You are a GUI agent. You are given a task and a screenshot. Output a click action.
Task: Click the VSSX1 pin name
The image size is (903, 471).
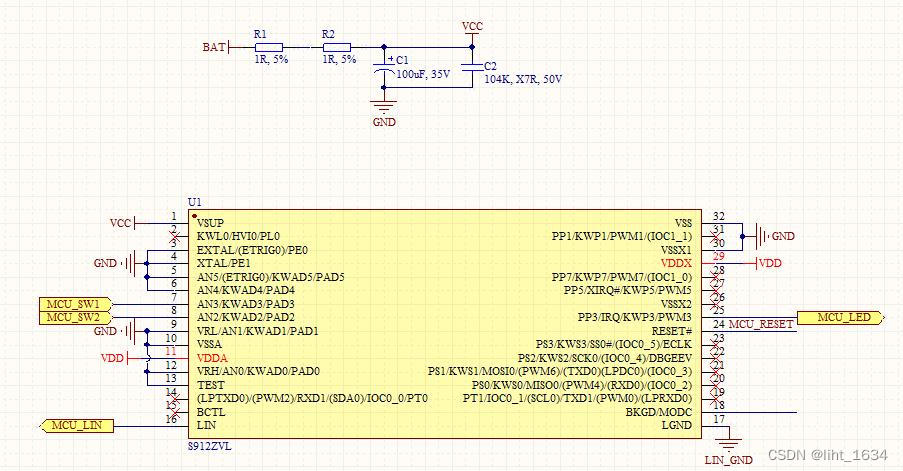[x=676, y=250]
